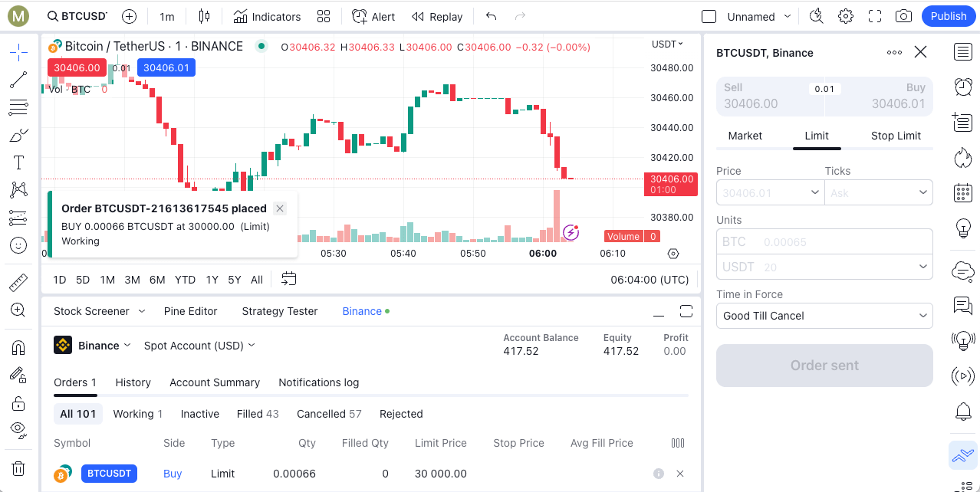Click the quick search lightbulb icon in top bar
The width and height of the screenshot is (980, 492).
tap(817, 16)
